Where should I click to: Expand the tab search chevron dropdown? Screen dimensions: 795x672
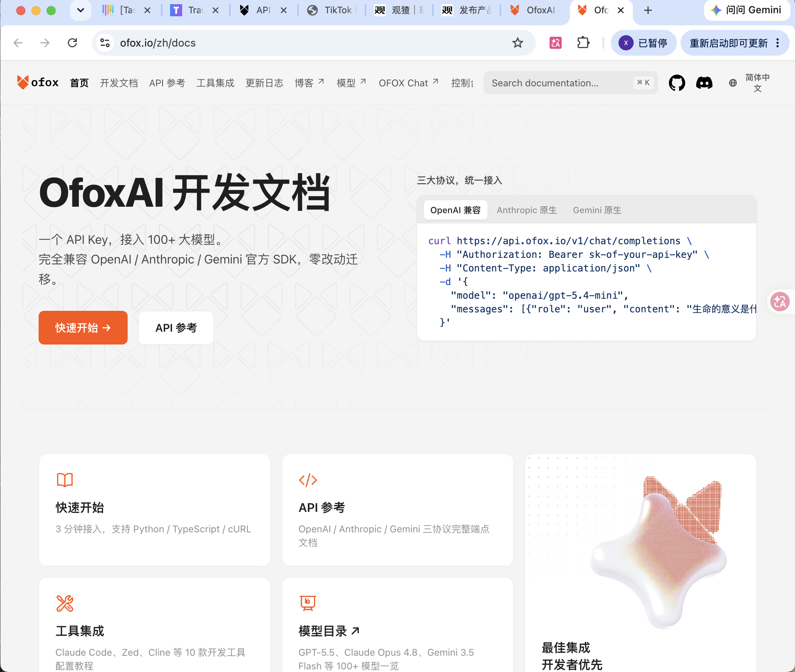[x=80, y=10]
